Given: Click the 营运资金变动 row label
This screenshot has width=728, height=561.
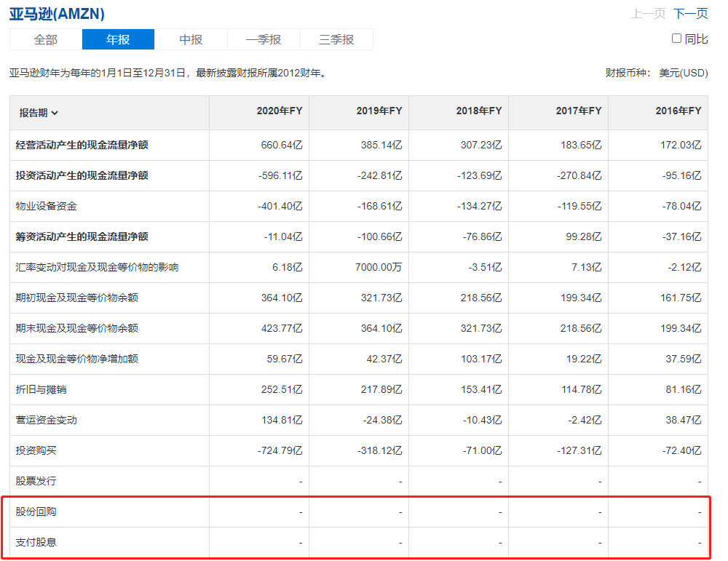Looking at the screenshot, I should (x=46, y=420).
